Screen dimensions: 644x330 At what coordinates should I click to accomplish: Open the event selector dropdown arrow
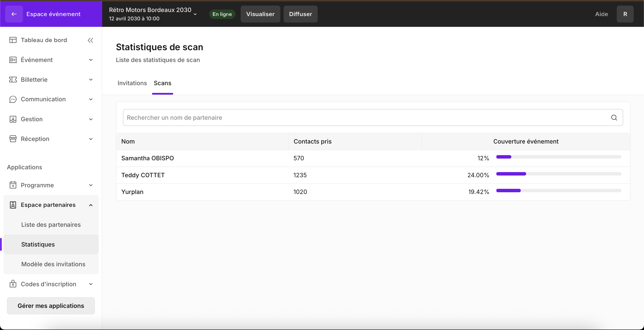point(195,14)
